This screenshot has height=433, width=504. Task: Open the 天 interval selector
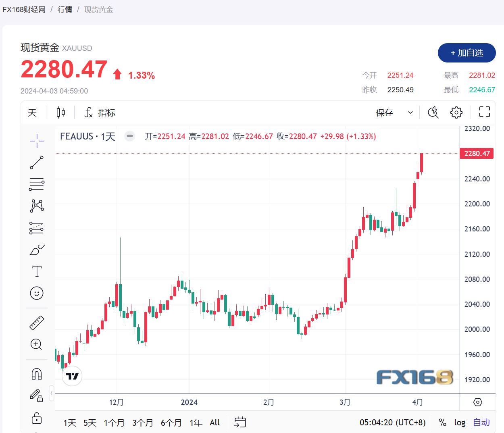click(x=32, y=112)
